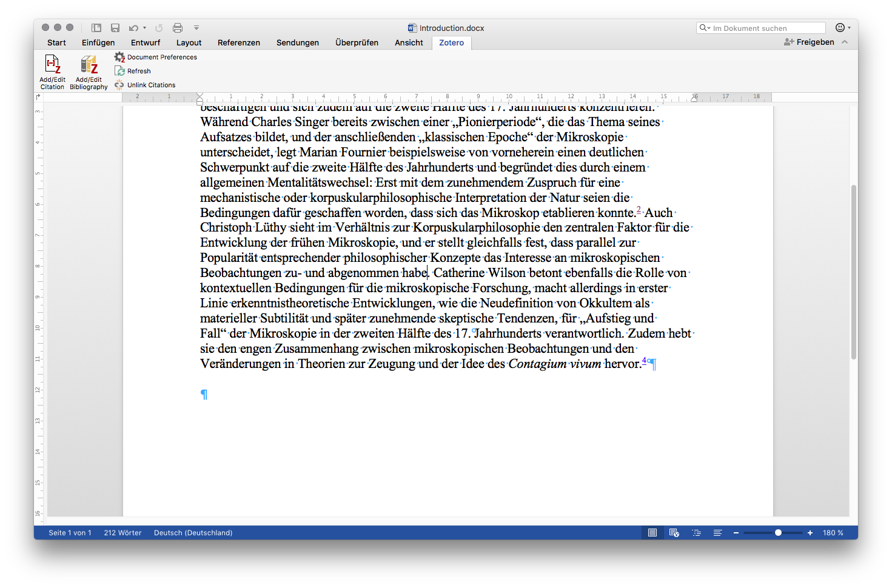Click the Redo icon in title bar
Screen dimensions: 892x588
pyautogui.click(x=159, y=28)
